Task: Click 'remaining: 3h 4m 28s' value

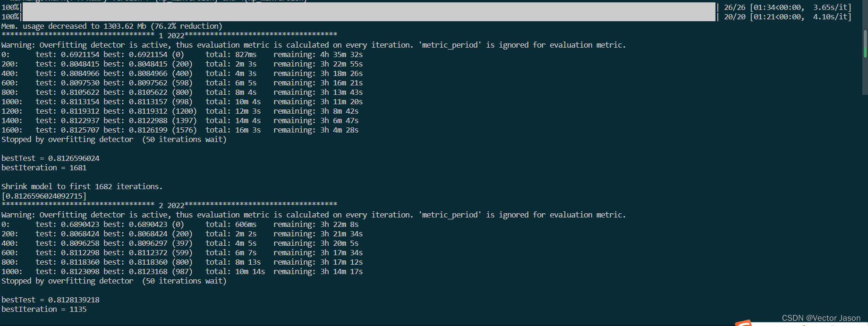Action: pos(316,130)
